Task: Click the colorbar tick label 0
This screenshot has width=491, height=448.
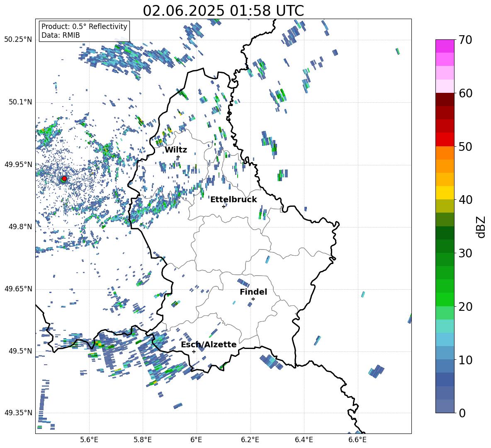Action: 462,413
